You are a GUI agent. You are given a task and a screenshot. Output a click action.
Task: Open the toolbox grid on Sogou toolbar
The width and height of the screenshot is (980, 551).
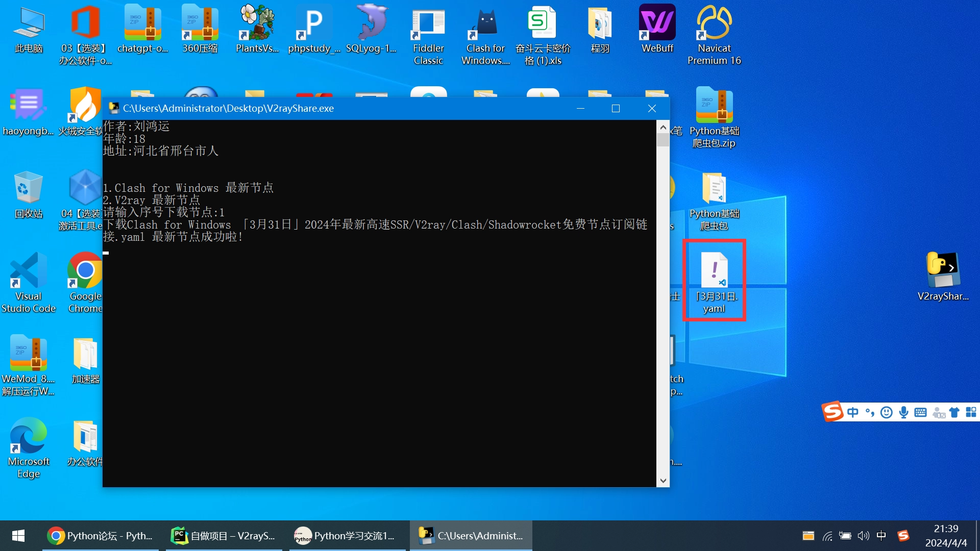(x=971, y=412)
